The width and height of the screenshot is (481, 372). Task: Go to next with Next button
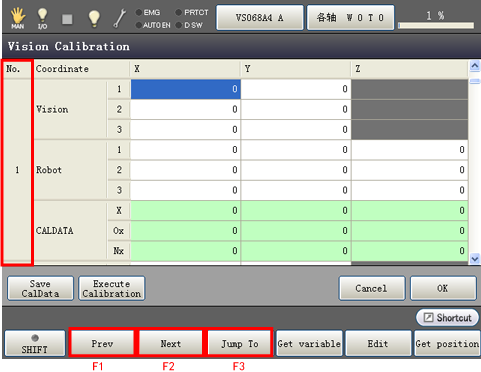coord(171,343)
